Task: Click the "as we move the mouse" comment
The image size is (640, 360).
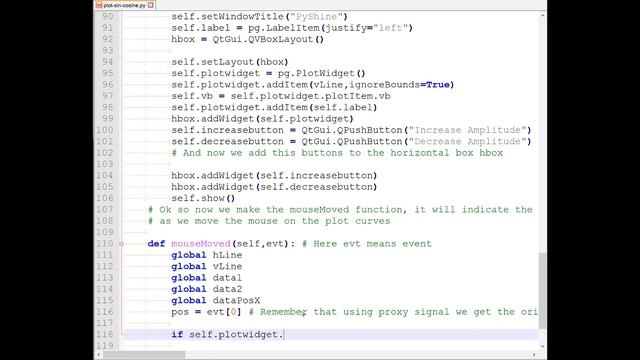Action: click(269, 221)
